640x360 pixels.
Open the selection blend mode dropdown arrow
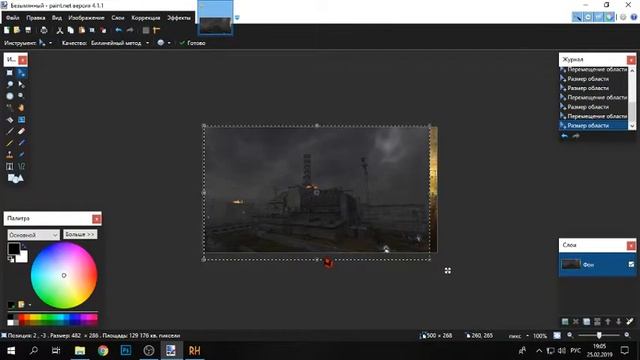[169, 43]
